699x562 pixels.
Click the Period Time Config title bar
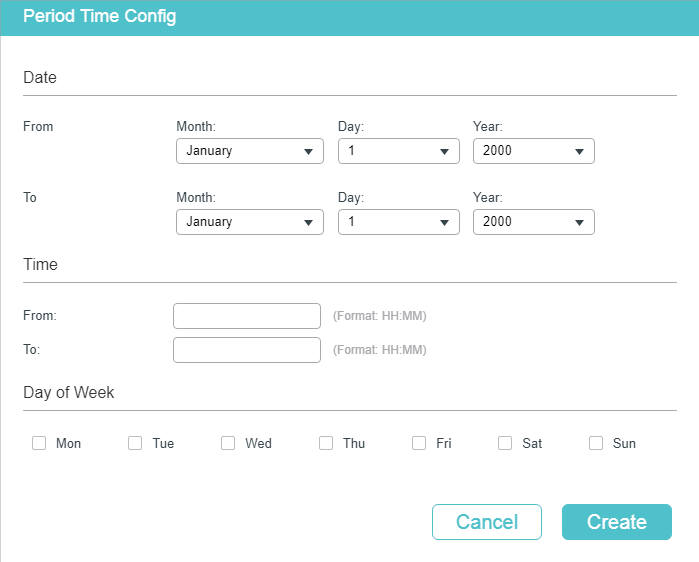click(x=350, y=18)
